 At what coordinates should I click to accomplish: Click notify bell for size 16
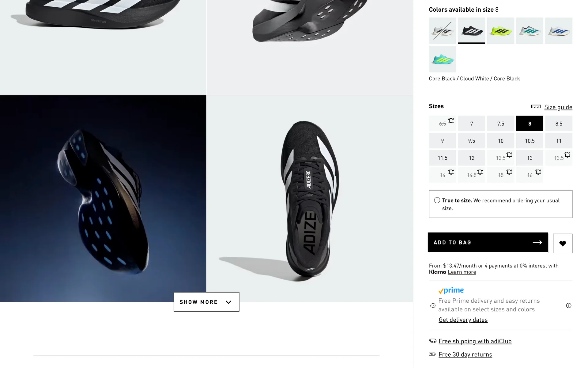[x=538, y=172]
